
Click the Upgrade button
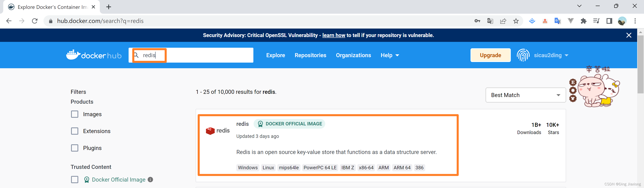click(x=490, y=55)
